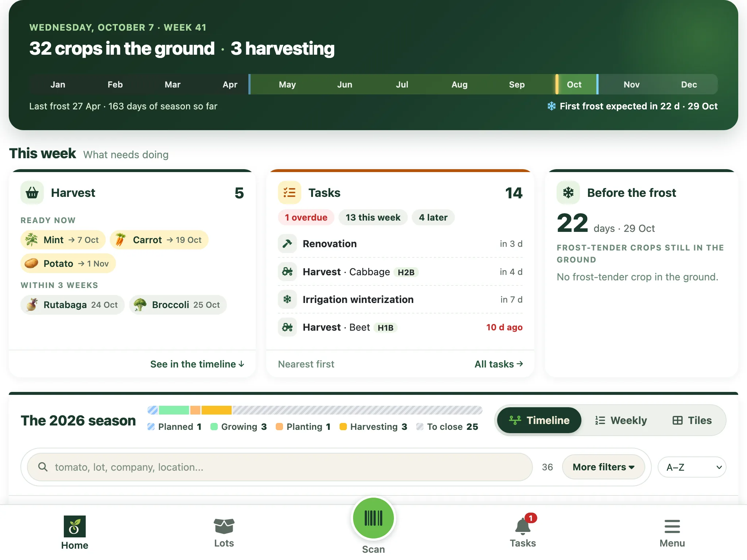Click the tractor icon for Harvest Cabbage
Viewport: 747px width, 560px height.
287,272
